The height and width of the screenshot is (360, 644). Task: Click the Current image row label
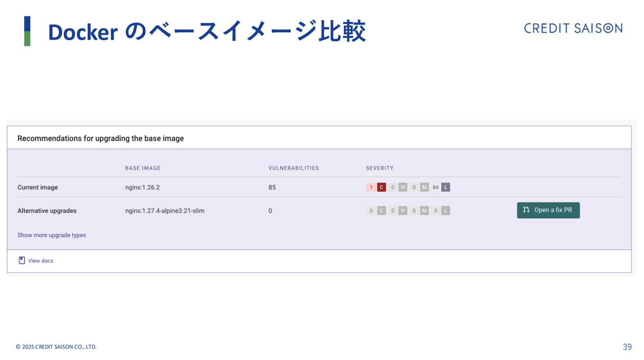pyautogui.click(x=38, y=187)
